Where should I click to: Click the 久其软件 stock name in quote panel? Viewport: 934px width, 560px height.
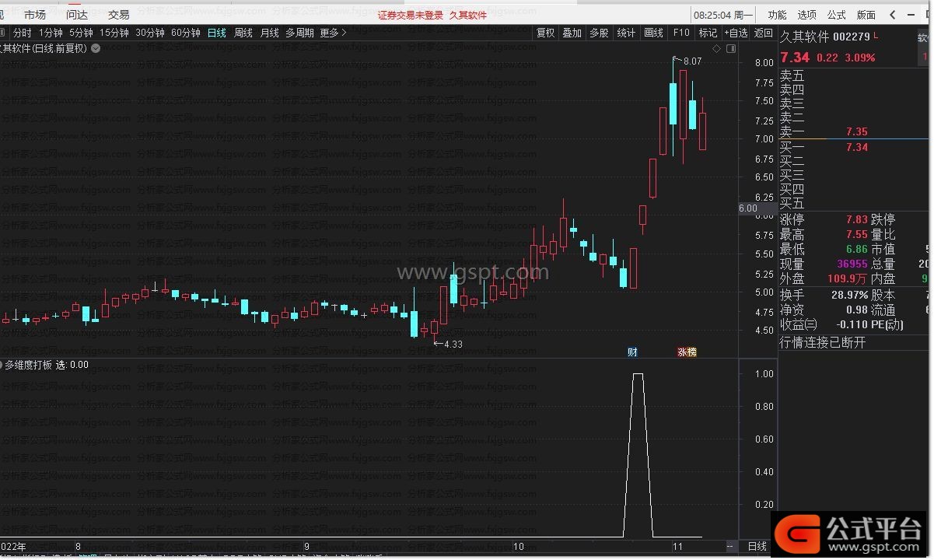(x=805, y=37)
